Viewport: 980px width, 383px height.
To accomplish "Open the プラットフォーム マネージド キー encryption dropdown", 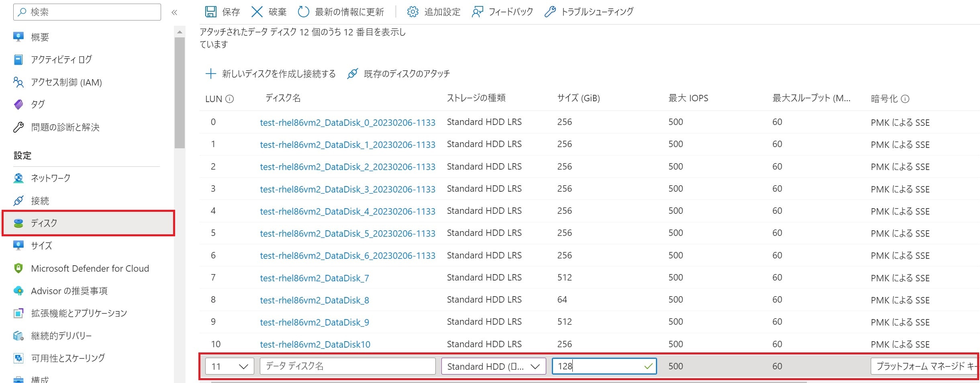I will pyautogui.click(x=925, y=366).
